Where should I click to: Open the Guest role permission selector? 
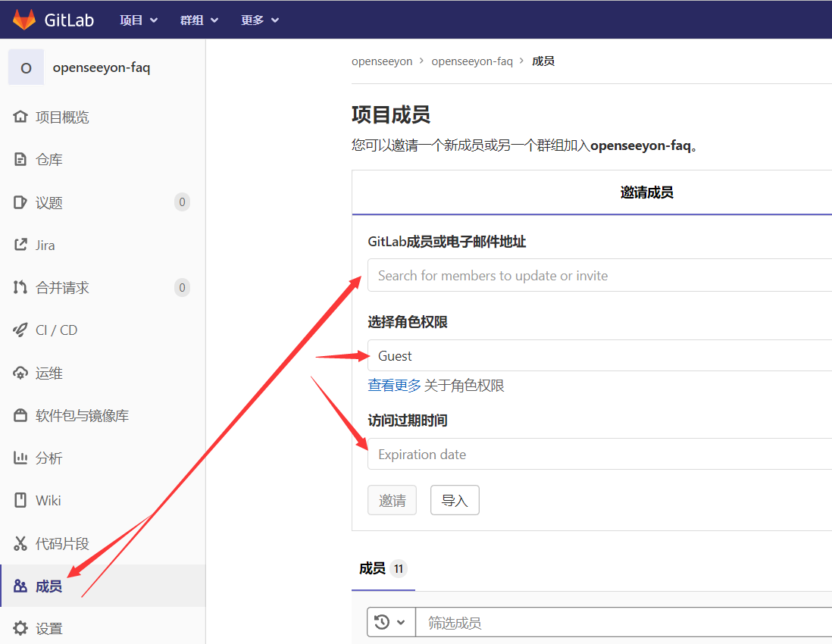(x=599, y=356)
